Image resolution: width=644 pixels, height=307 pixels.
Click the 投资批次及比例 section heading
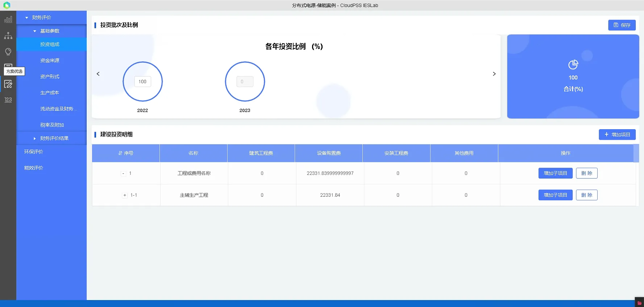[119, 25]
